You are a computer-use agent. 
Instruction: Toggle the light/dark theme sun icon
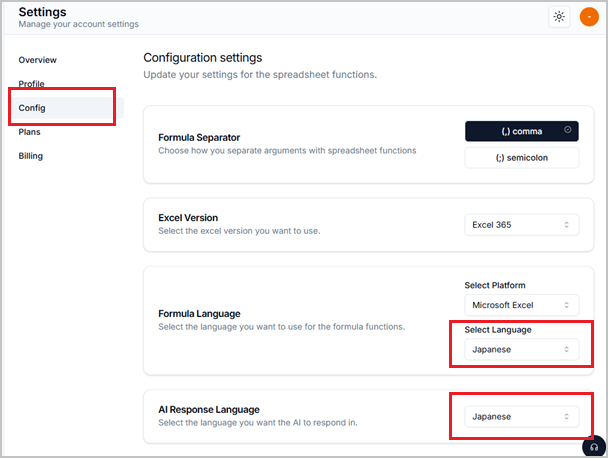click(x=559, y=17)
